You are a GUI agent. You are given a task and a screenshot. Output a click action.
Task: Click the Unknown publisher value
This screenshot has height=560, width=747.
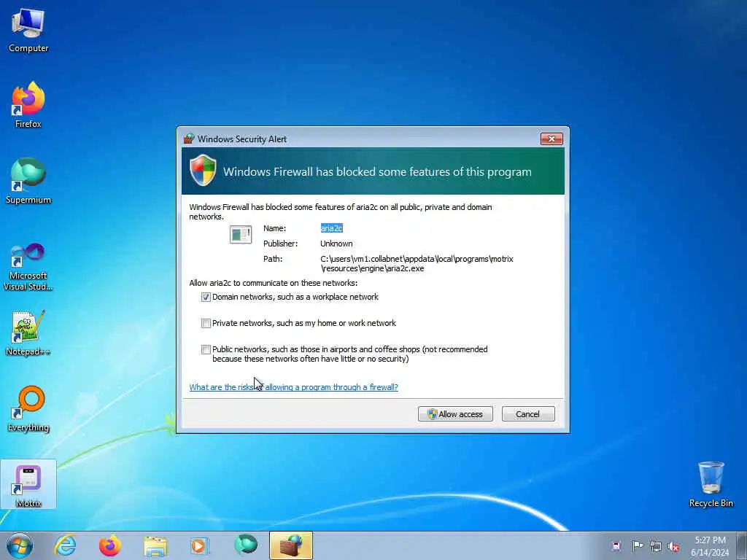[x=336, y=244]
